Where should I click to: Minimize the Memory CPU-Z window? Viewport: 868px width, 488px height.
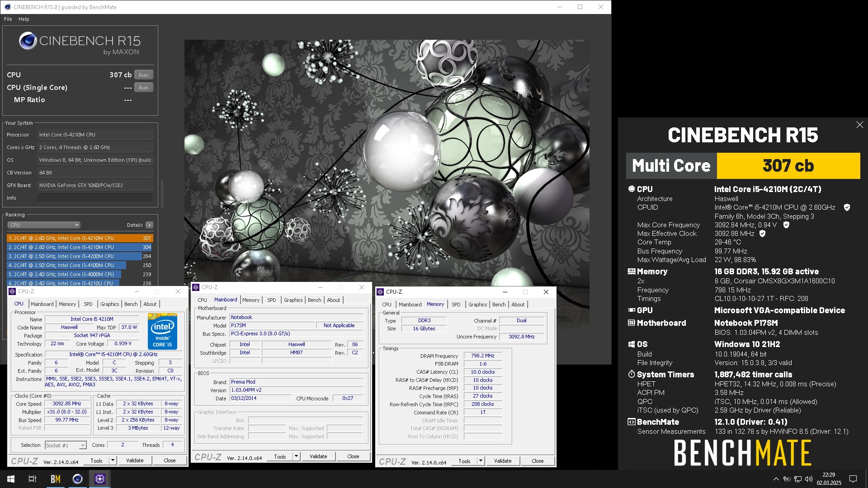coord(505,292)
